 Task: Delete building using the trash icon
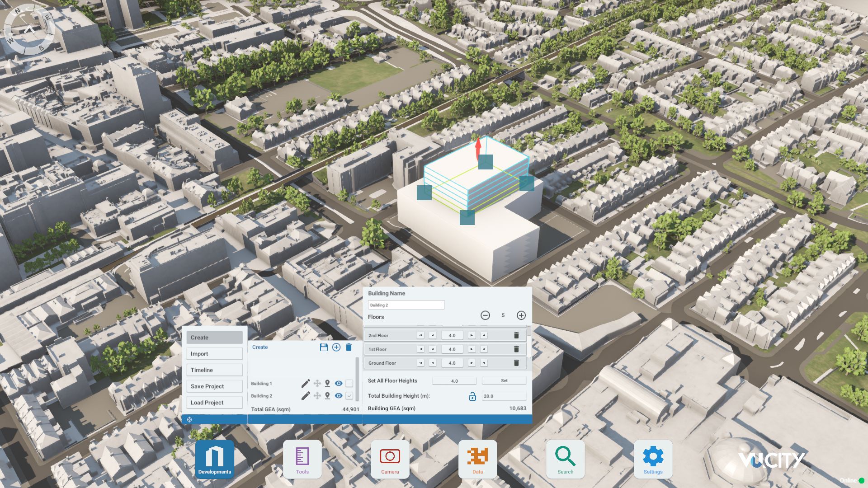(349, 347)
